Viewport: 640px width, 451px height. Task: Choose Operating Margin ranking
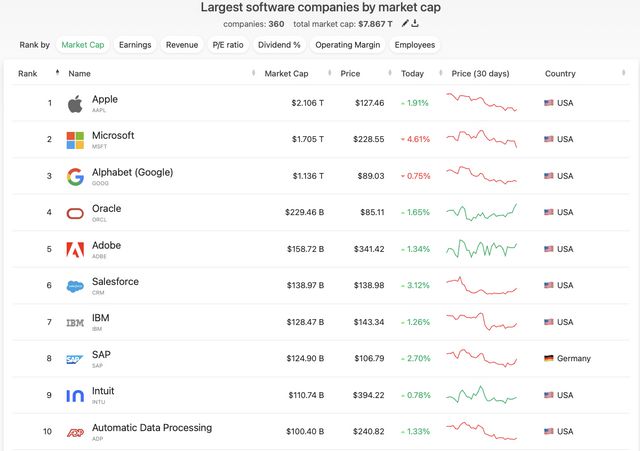[x=347, y=45]
